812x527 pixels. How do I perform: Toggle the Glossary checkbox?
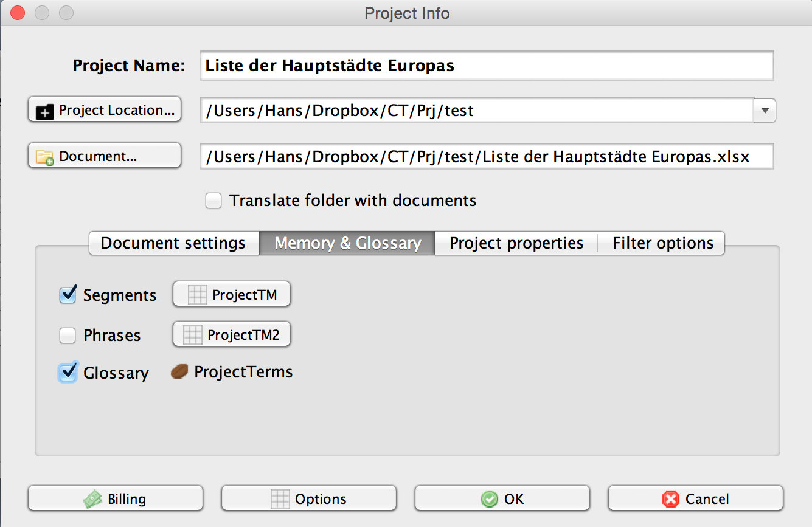(68, 373)
